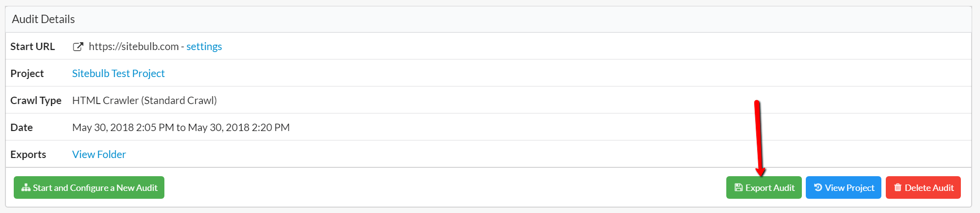Click the Delete Audit button label
This screenshot has width=980, height=213.
pyautogui.click(x=929, y=188)
